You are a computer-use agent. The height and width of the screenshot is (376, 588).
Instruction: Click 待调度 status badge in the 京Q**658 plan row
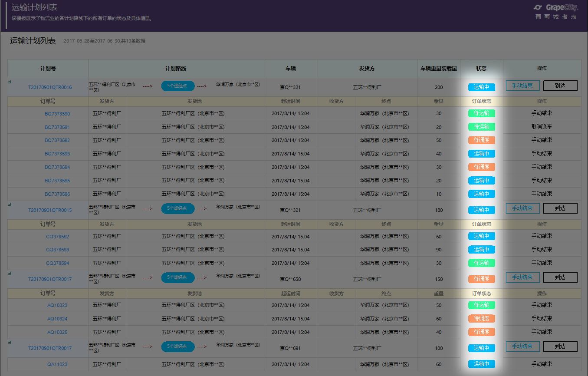pyautogui.click(x=481, y=279)
